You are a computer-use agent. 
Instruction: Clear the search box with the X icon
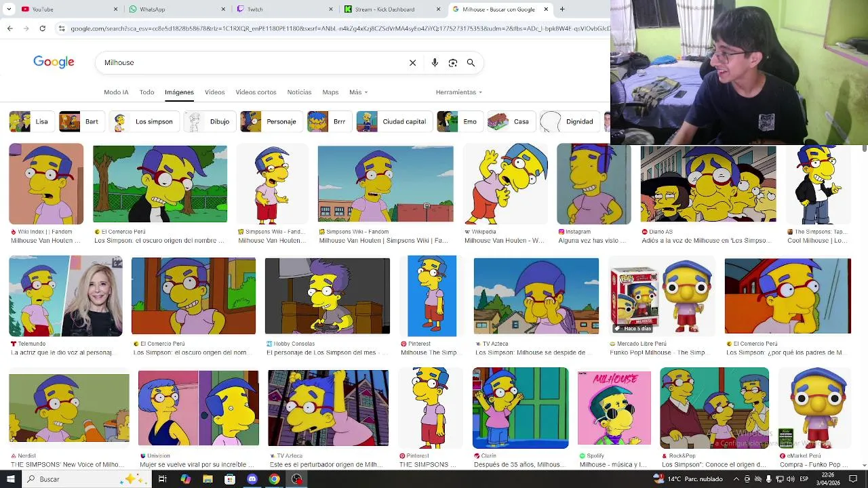point(412,62)
